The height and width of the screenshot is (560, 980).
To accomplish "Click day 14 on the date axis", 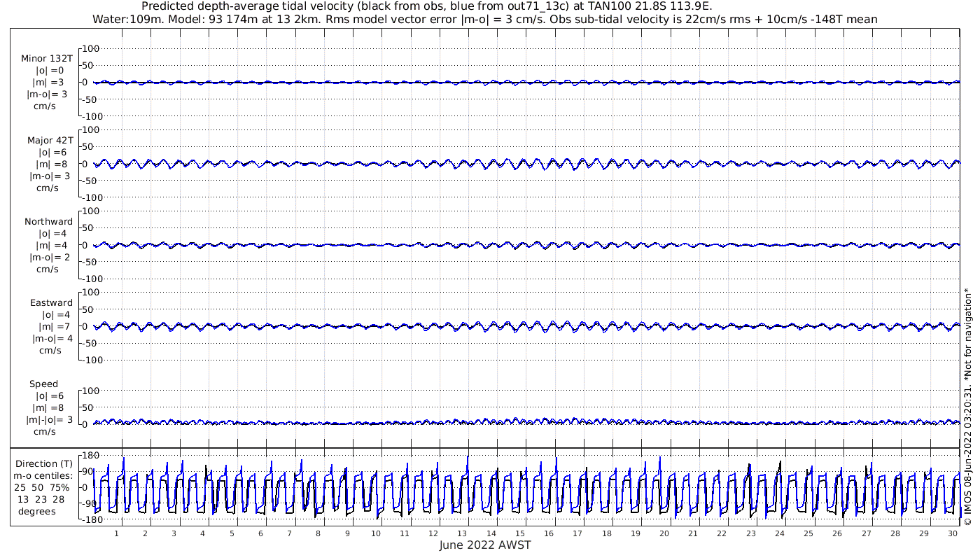I will click(x=491, y=533).
